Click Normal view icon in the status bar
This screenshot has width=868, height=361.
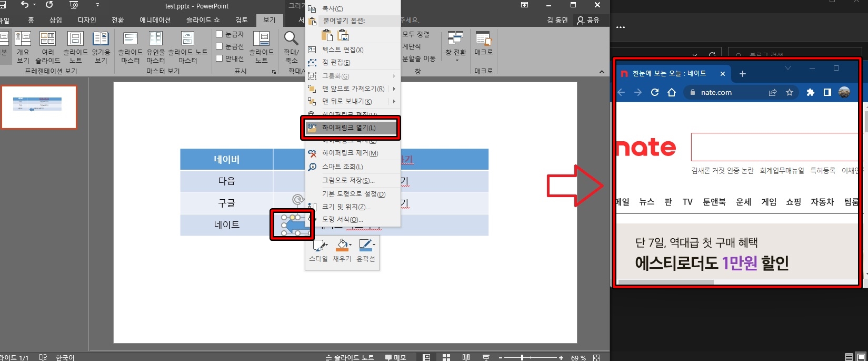click(x=426, y=357)
